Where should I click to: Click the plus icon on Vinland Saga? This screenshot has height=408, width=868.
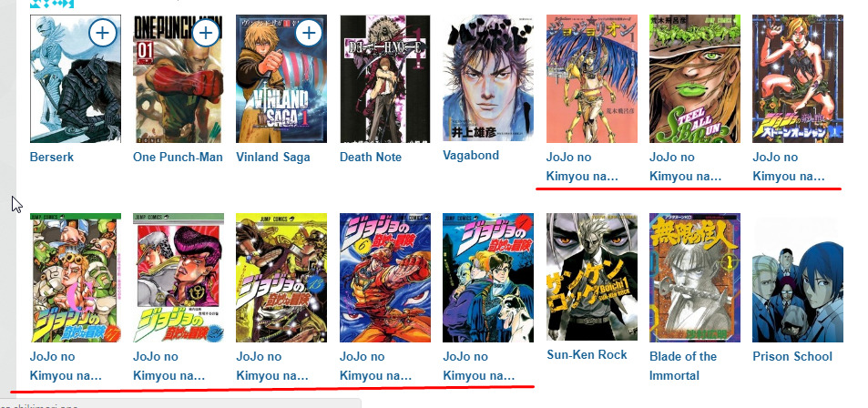[x=309, y=34]
